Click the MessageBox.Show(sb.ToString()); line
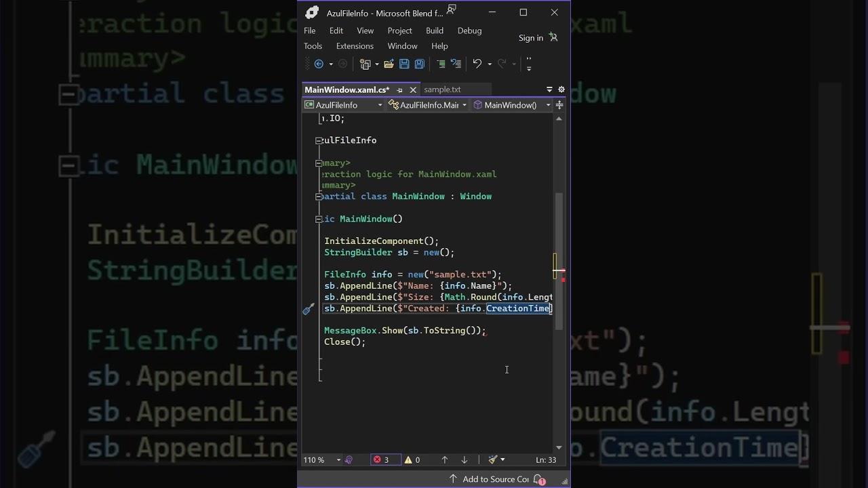The image size is (868, 488). (405, 331)
